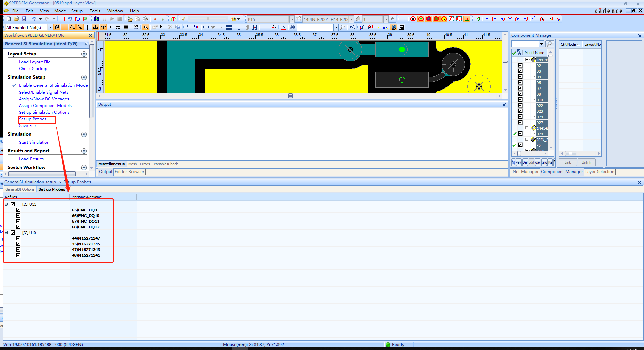644x350 pixels.
Task: Collapse the first 1N4148 model node
Action: click(527, 60)
